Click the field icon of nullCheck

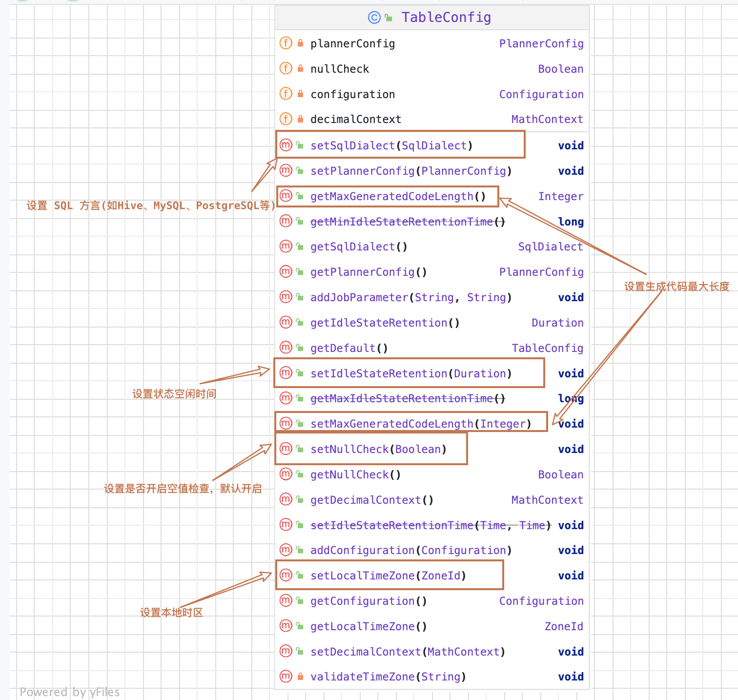286,68
